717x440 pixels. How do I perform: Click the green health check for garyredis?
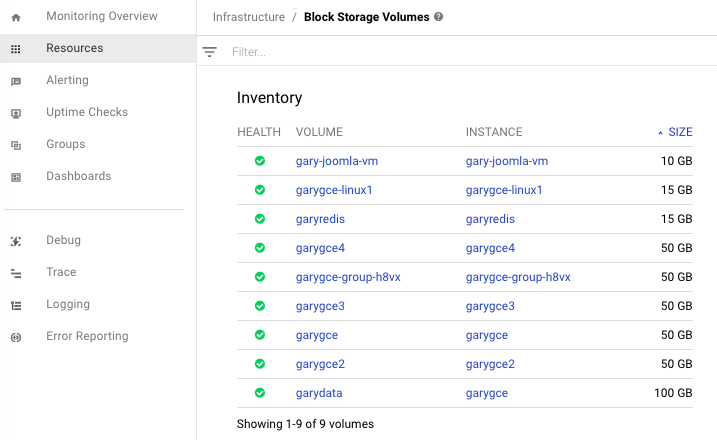click(x=260, y=219)
